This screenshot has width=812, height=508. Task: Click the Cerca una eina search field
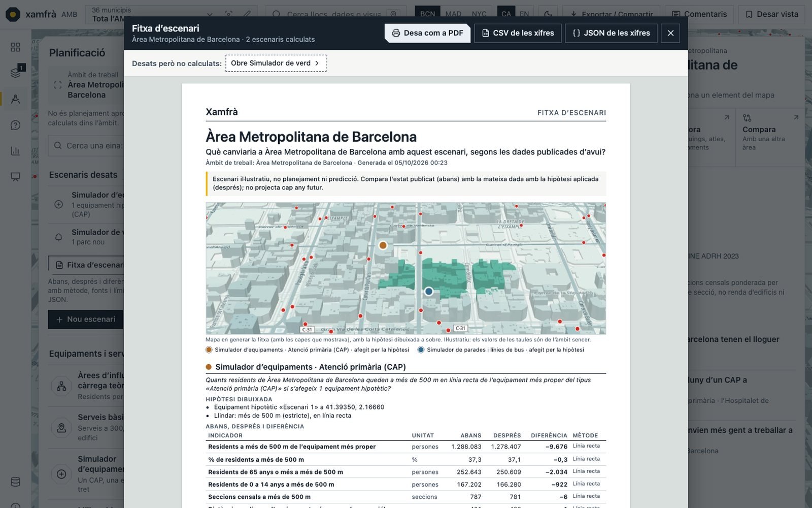click(86, 145)
